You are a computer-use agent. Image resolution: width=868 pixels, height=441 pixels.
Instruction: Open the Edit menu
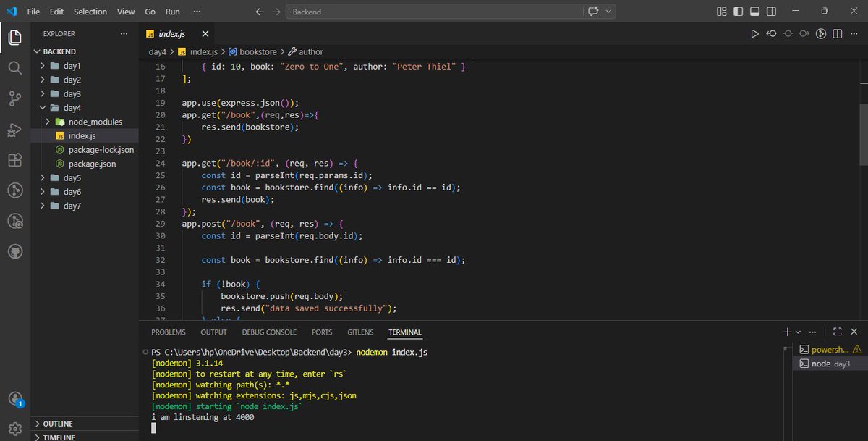pyautogui.click(x=57, y=12)
